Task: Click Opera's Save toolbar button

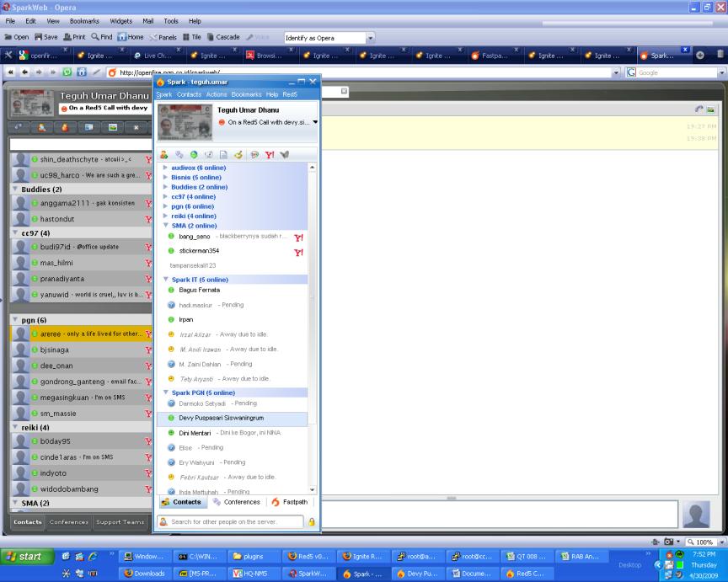Action: [x=46, y=37]
